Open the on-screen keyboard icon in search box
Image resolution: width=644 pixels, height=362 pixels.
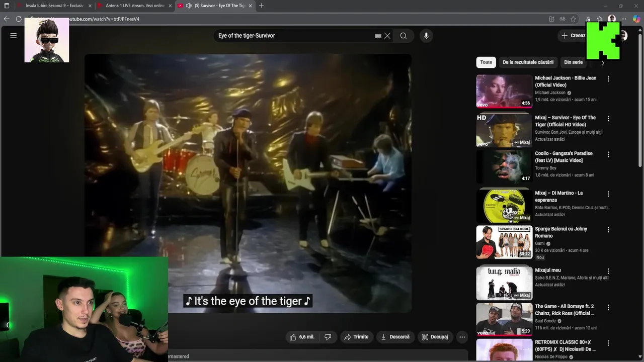pos(378,36)
